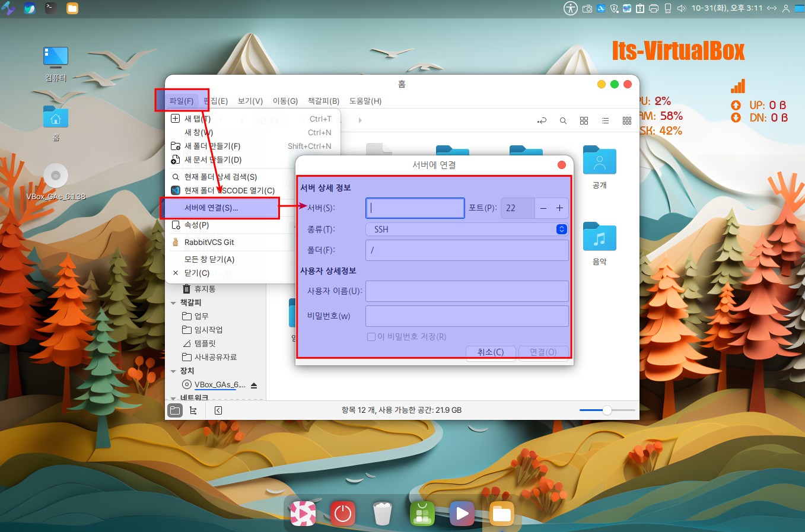Choose 모든 창 닫기(A) menu entry
Screen dimensions: 805x532
pyautogui.click(x=231, y=259)
